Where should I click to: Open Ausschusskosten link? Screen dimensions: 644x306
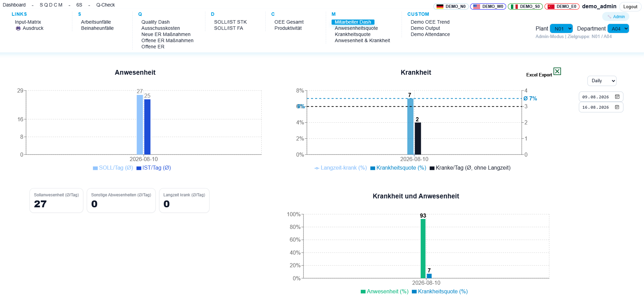click(160, 28)
